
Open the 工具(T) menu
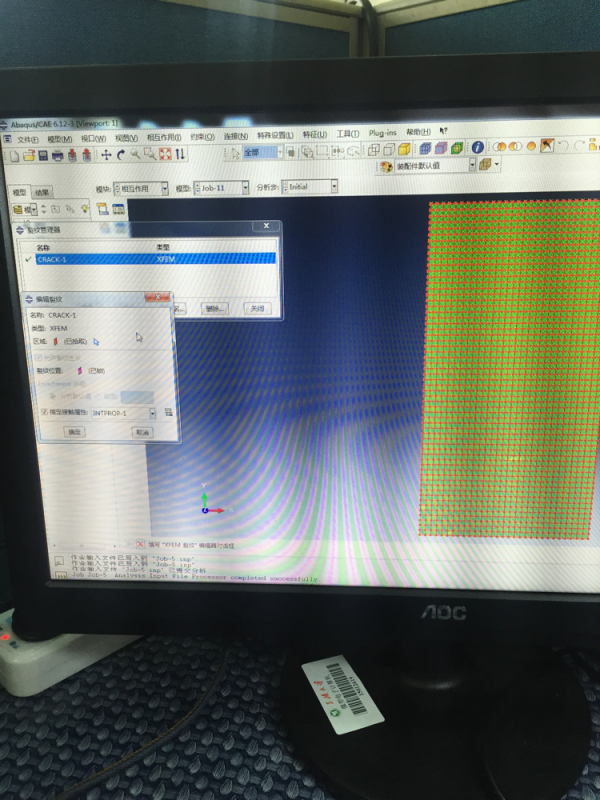point(347,134)
